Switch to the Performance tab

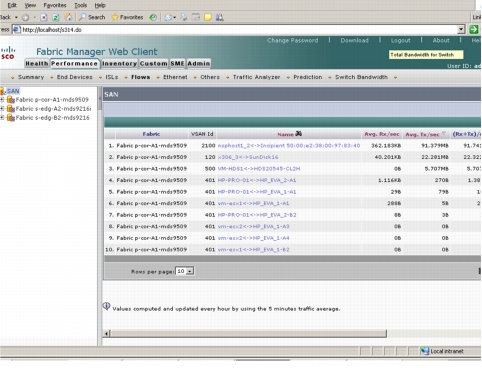(74, 63)
